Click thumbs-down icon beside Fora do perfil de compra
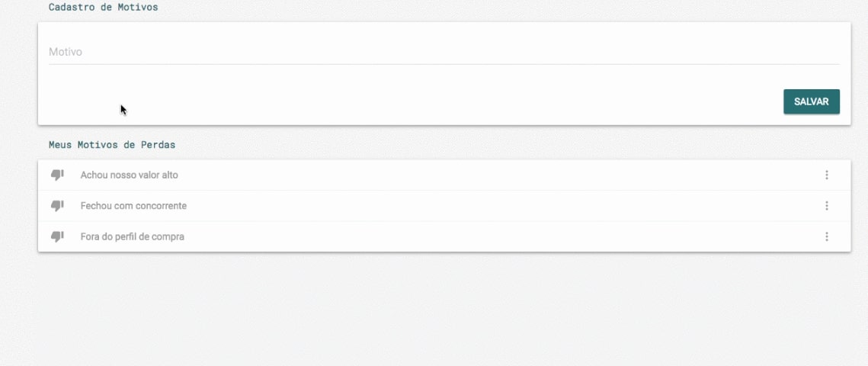Viewport: 868px width, 366px height. 57,237
